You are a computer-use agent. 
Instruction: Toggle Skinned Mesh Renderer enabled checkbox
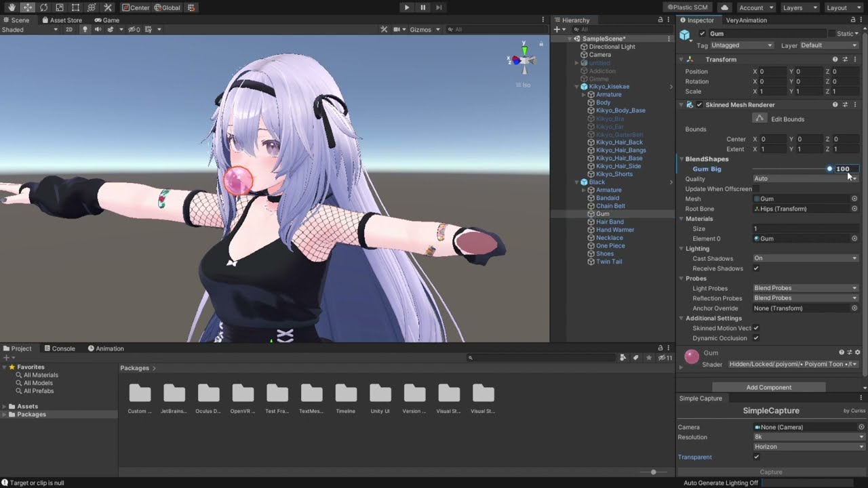699,105
